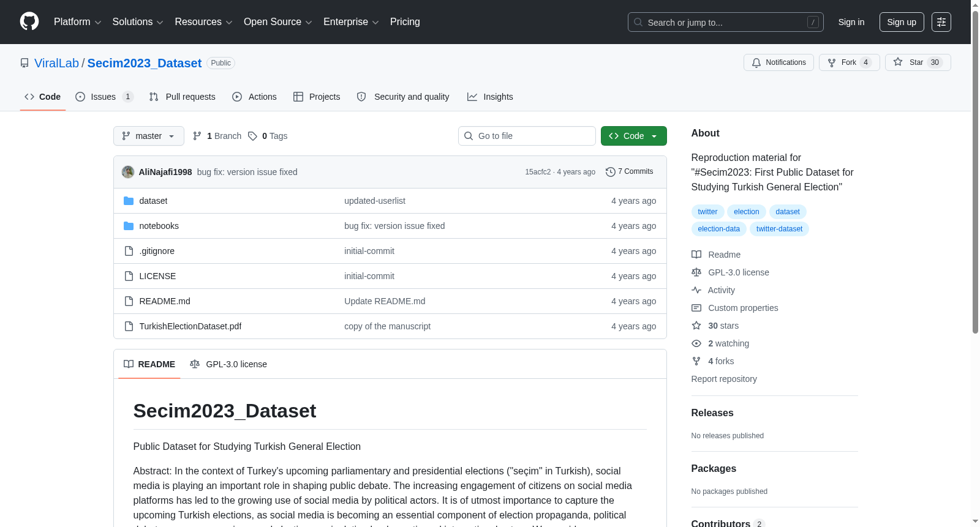
Task: Open the Security and quality tab
Action: coord(403,97)
